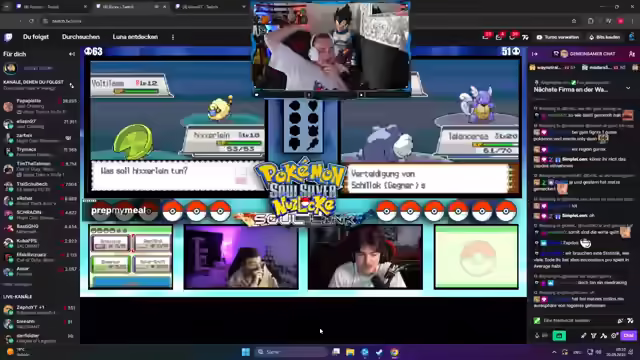
Task: Click the green icon left of chat input
Action: [537, 321]
